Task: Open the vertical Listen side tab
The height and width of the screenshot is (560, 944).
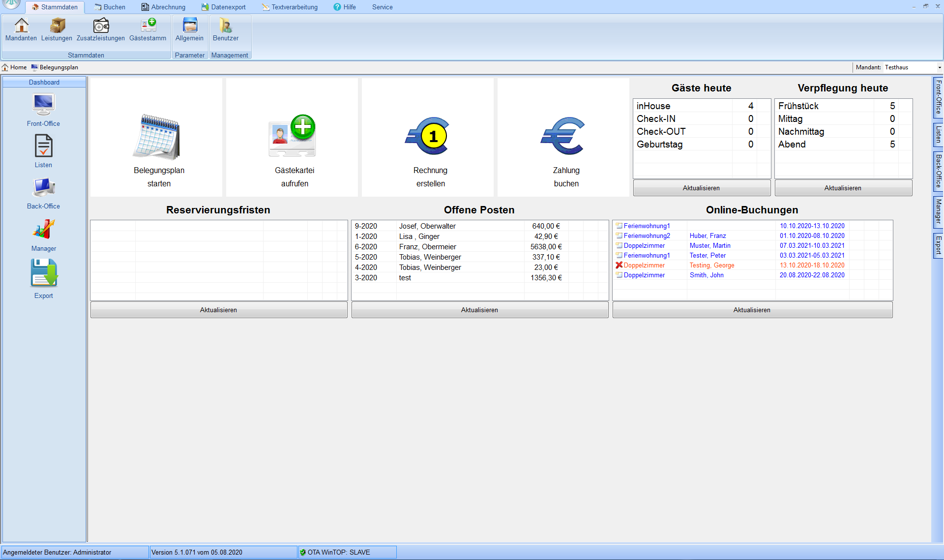Action: pyautogui.click(x=938, y=135)
